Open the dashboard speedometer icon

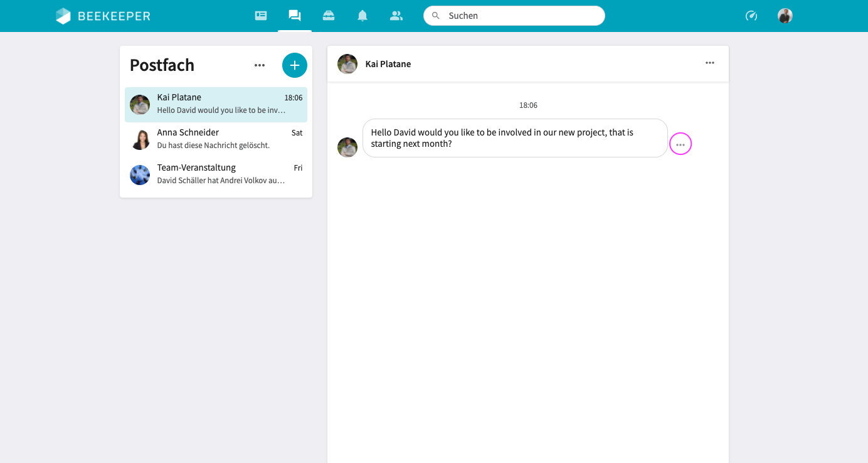click(751, 16)
